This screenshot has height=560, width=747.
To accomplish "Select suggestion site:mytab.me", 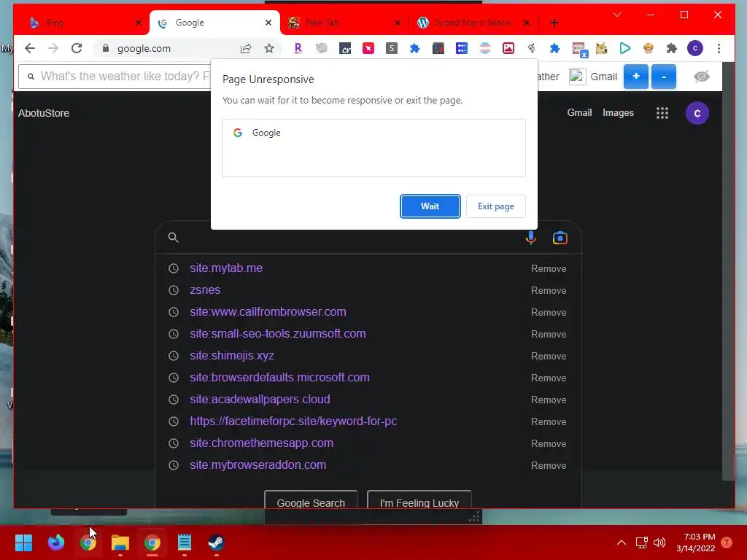I will click(x=226, y=268).
